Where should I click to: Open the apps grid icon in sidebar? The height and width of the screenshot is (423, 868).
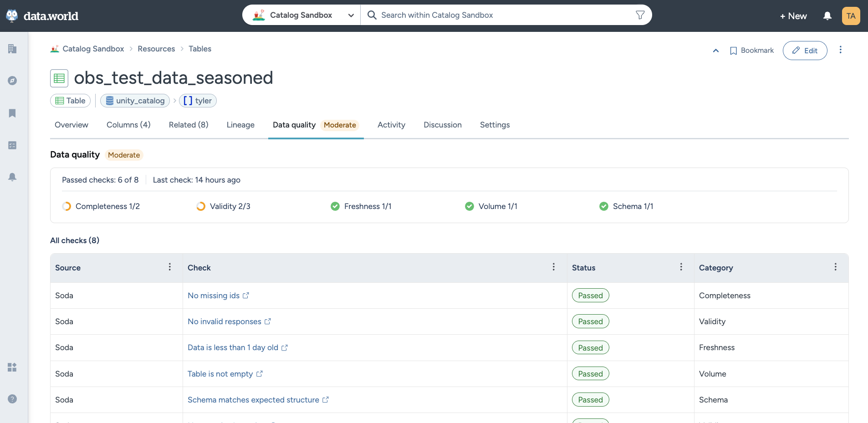pos(12,367)
